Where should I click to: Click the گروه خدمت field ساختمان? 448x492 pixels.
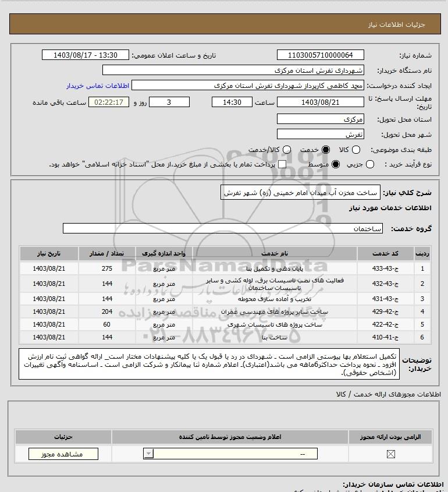point(223,228)
